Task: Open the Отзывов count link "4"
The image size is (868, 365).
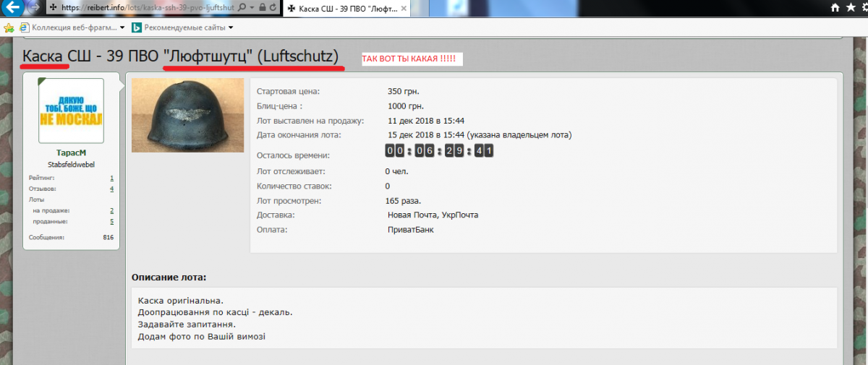Action: [111, 188]
